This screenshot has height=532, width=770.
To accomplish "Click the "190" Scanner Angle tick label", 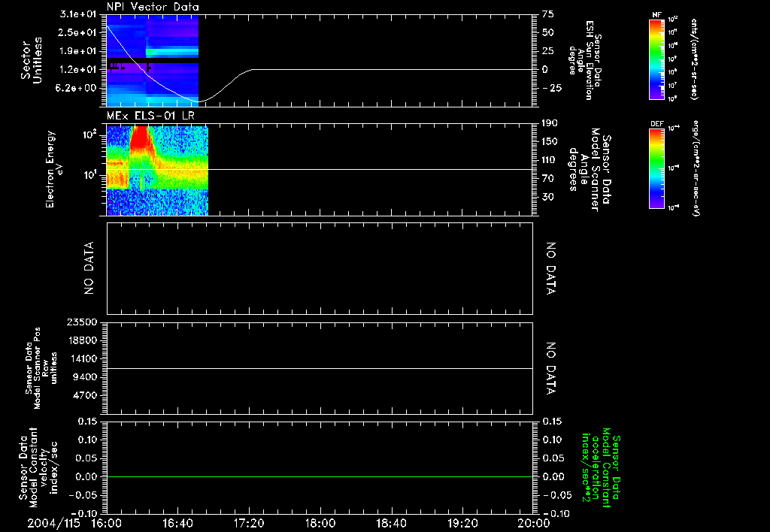I will point(550,123).
